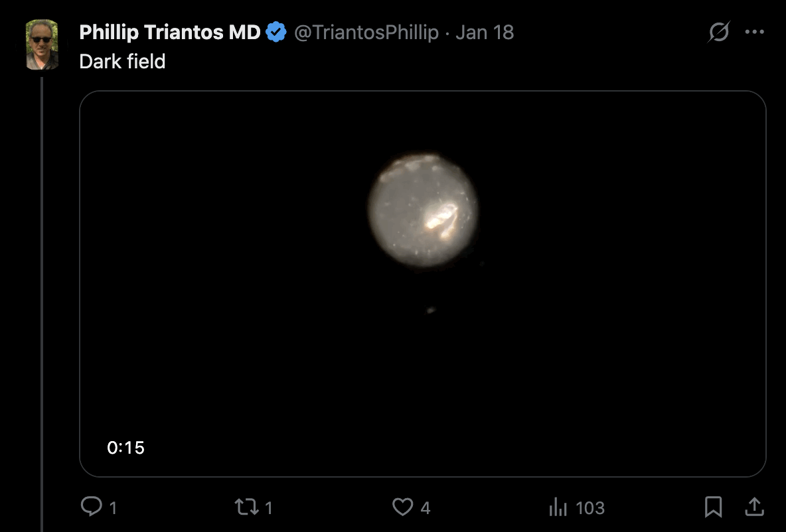
Task: Open view analytics bar chart icon
Action: [x=558, y=508]
